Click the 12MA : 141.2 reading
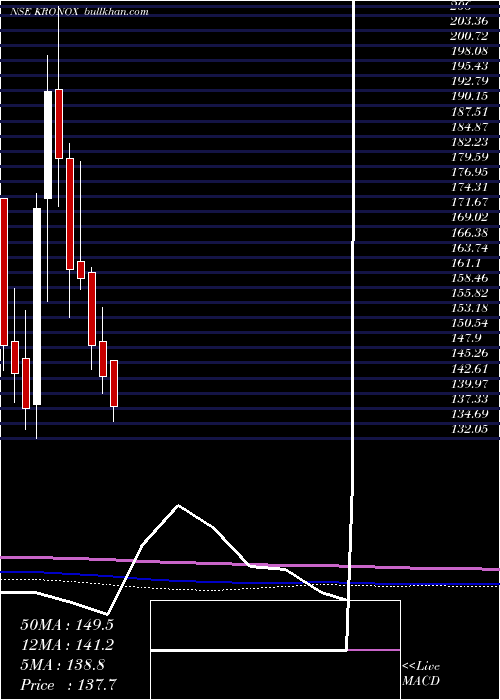Screen dimensions: 500x700 click(67, 645)
